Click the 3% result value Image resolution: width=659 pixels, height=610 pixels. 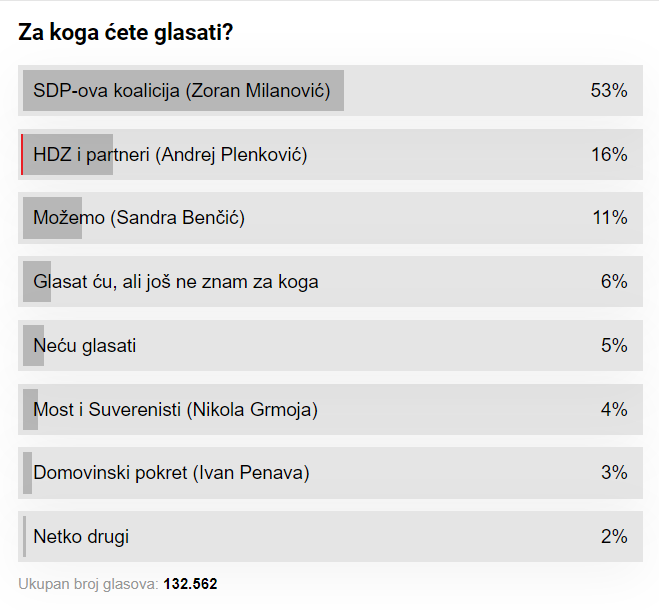[x=614, y=473]
